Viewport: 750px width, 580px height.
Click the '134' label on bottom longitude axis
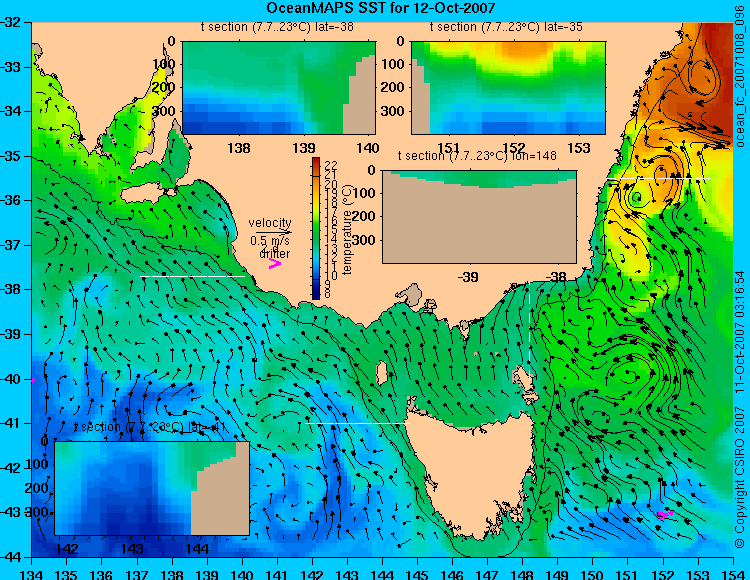[x=32, y=574]
